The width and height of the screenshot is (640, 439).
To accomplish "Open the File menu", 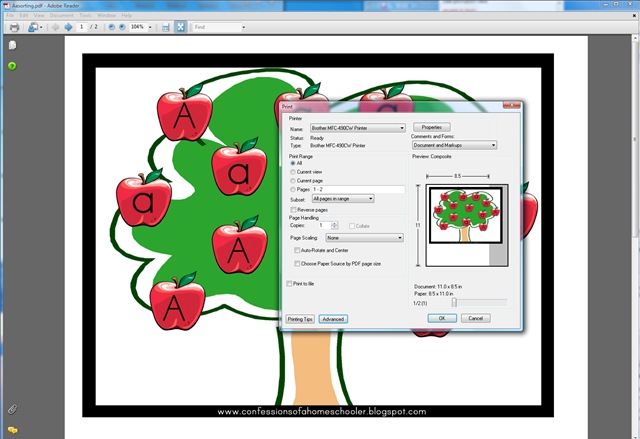I will [x=10, y=16].
